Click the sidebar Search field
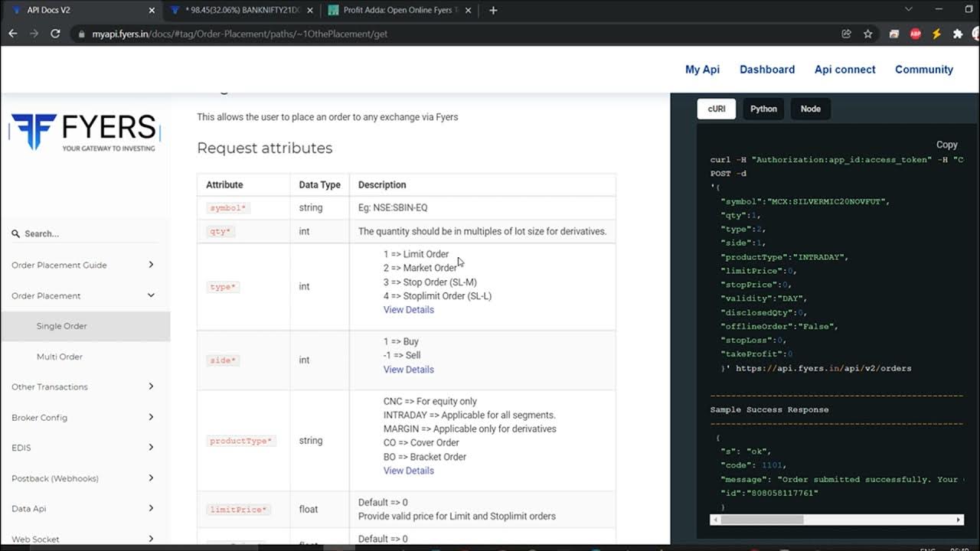Screen dimensions: 980x551 click(86, 233)
